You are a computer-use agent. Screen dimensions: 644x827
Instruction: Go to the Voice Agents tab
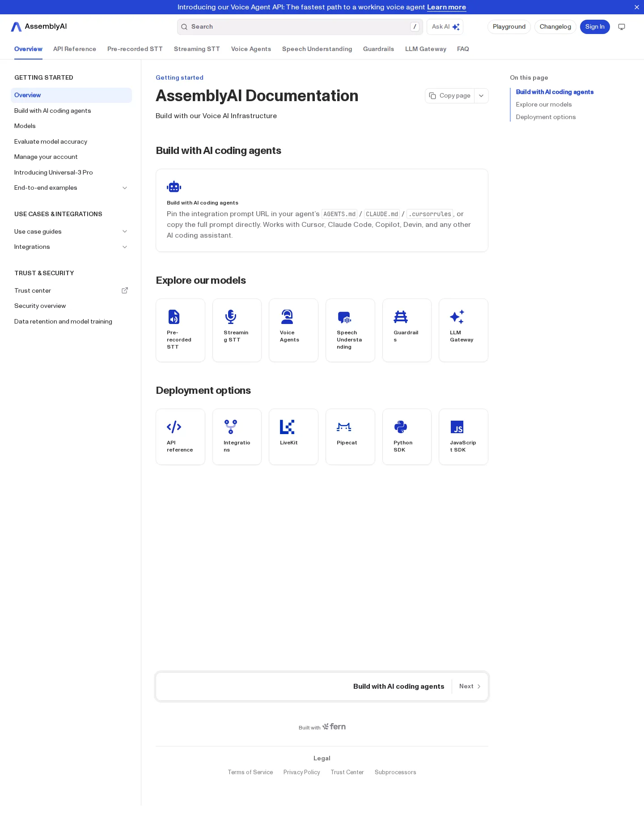pos(251,49)
